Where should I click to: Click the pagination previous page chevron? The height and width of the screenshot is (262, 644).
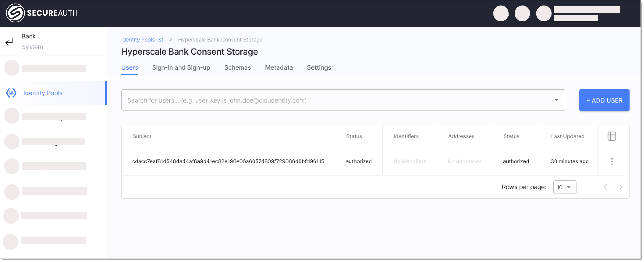click(x=606, y=187)
